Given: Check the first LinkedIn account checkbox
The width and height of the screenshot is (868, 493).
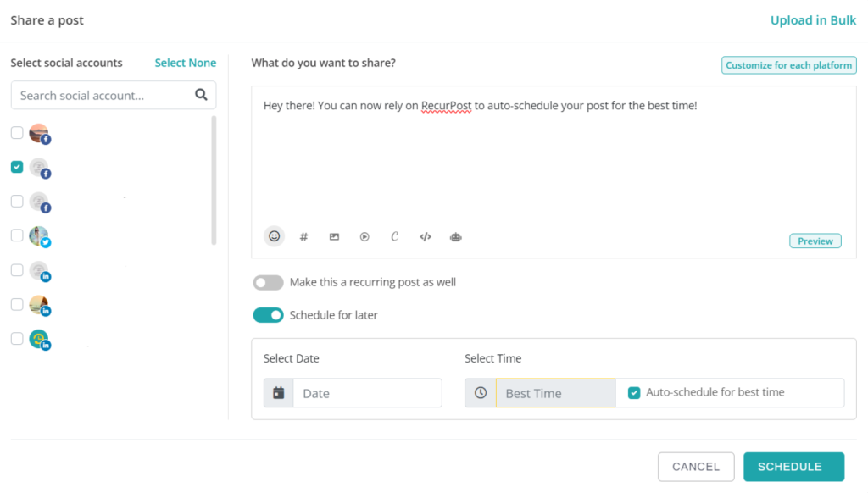Looking at the screenshot, I should coord(17,270).
